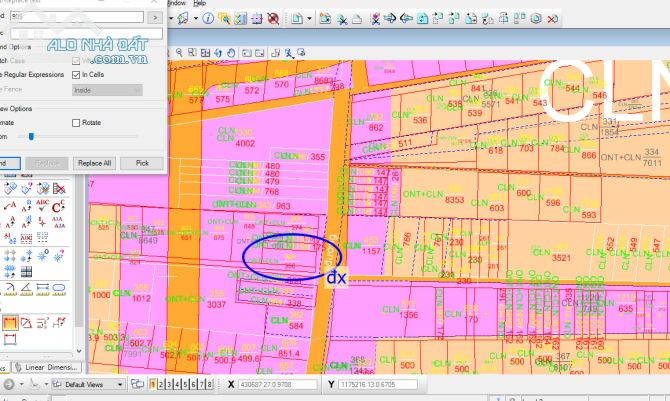Open the Help menu
670x401 pixels.
point(199,4)
